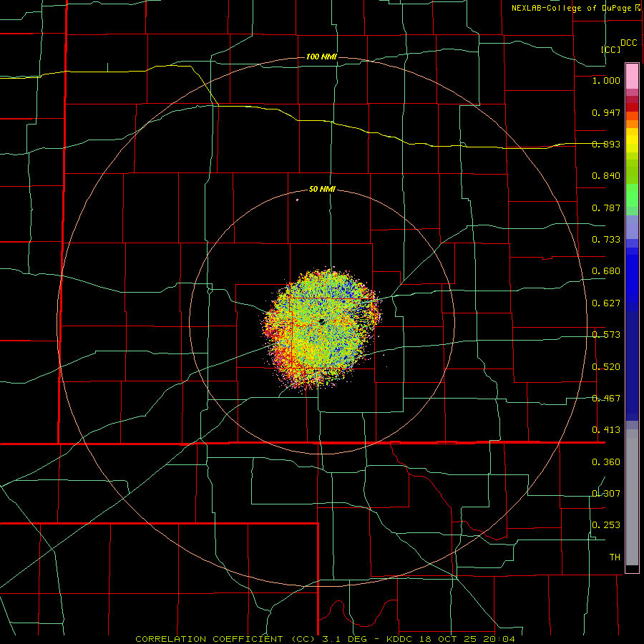
Task: Click the bright green color bar segment
Action: (x=632, y=195)
